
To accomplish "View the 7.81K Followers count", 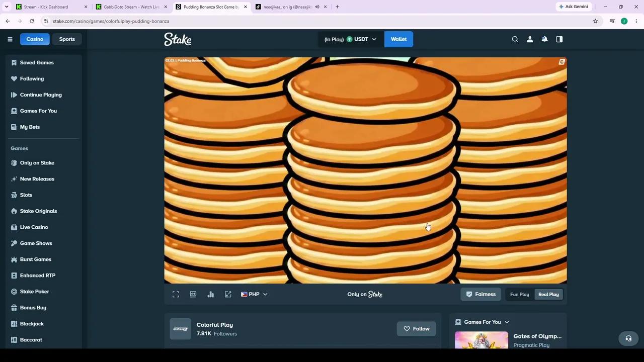I will (217, 334).
